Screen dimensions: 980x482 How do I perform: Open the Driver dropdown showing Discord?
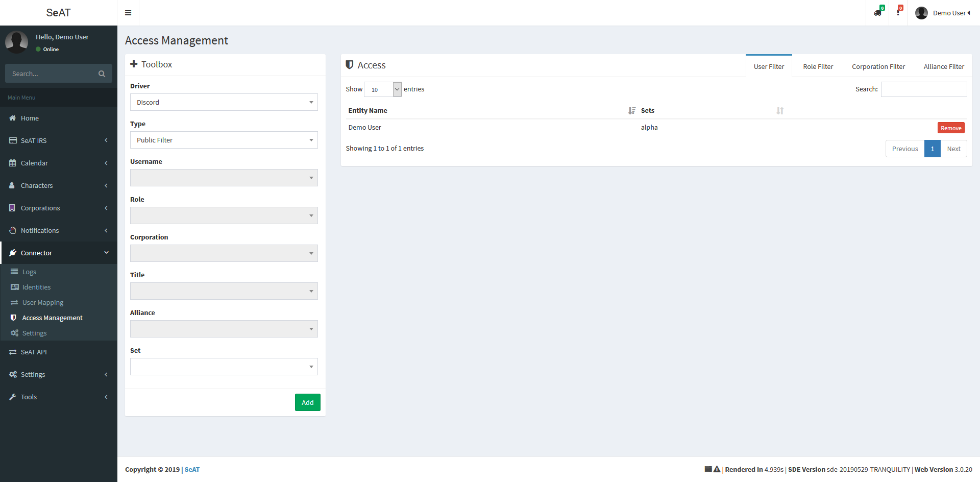[x=224, y=102]
